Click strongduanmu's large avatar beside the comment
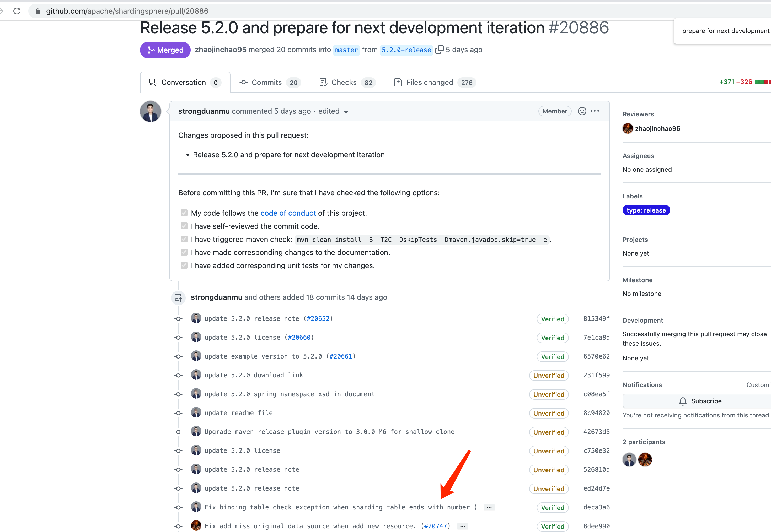This screenshot has height=532, width=771. (x=151, y=112)
